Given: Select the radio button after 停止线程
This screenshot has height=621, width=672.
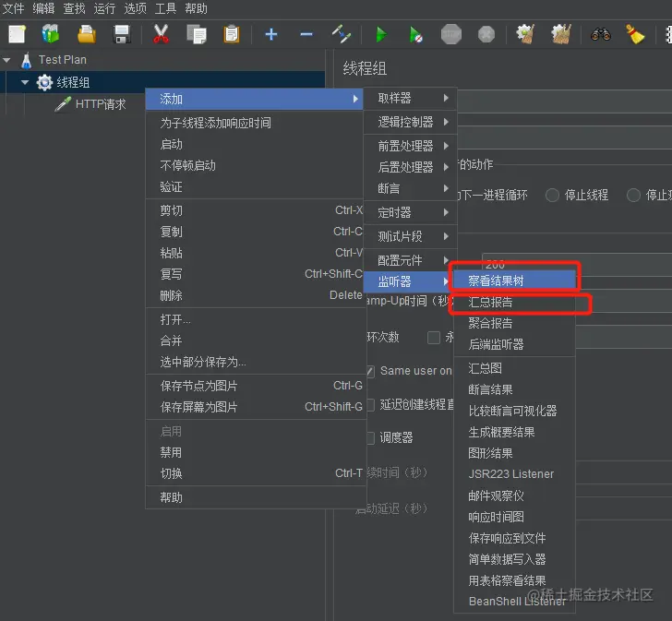Looking at the screenshot, I should (x=633, y=196).
